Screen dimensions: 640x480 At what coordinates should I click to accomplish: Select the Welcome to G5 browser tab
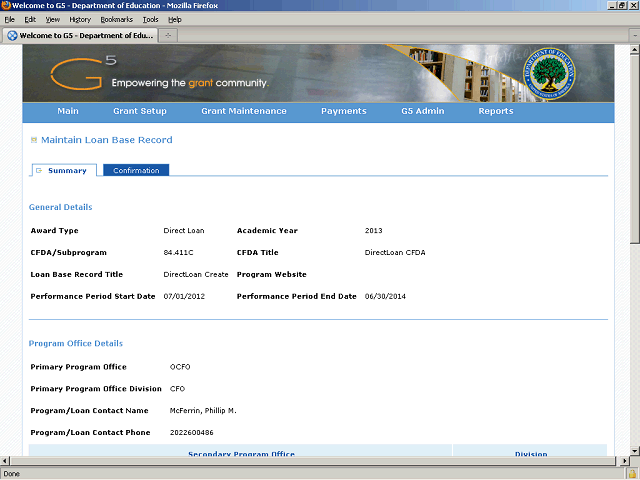[x=80, y=36]
